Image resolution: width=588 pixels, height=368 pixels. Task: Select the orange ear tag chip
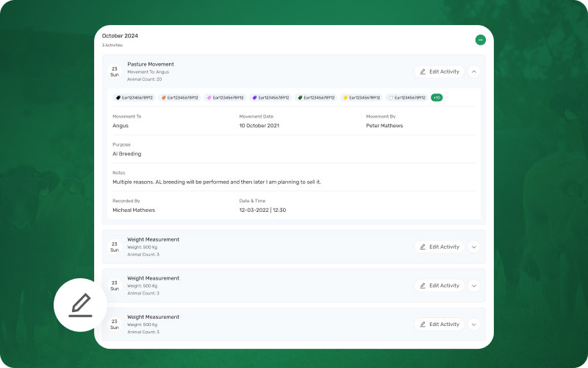point(179,97)
